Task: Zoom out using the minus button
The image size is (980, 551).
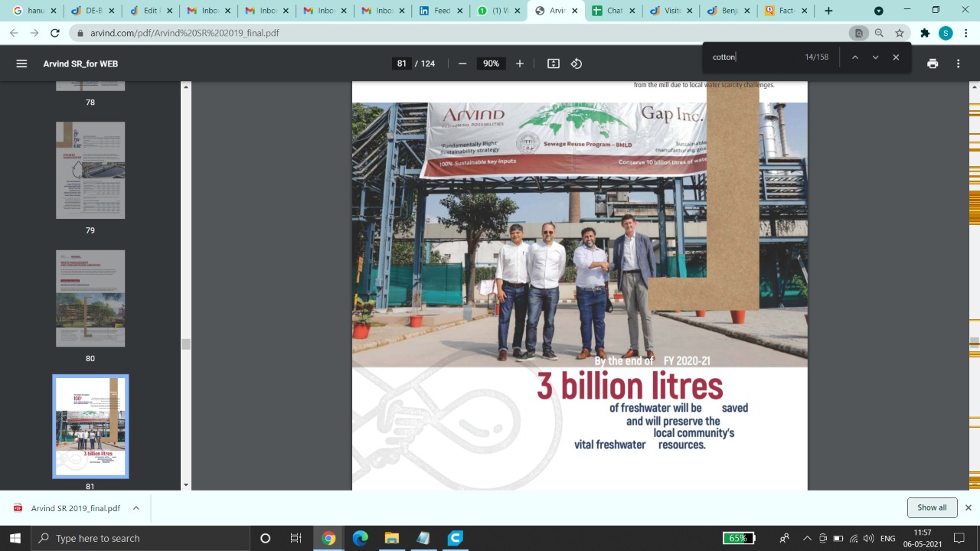Action: point(462,64)
